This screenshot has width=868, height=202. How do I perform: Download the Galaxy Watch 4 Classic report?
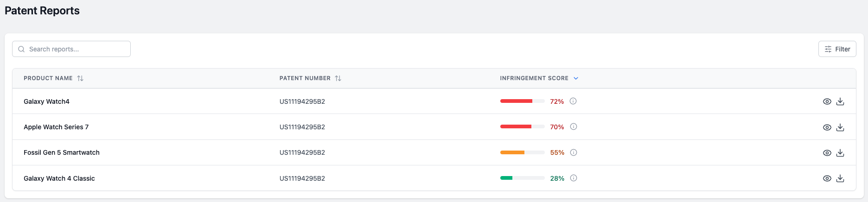(x=840, y=178)
